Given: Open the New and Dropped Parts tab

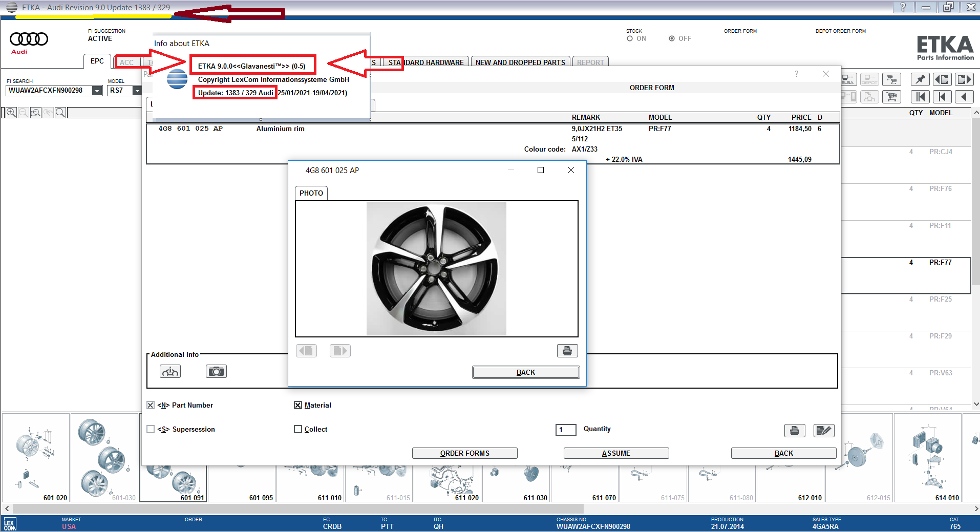Looking at the screenshot, I should pos(520,62).
